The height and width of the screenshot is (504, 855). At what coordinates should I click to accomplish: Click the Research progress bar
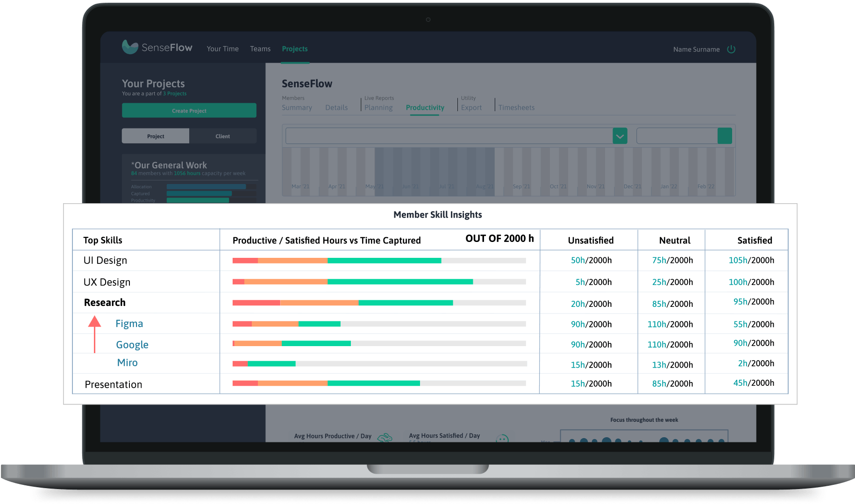[x=379, y=303]
